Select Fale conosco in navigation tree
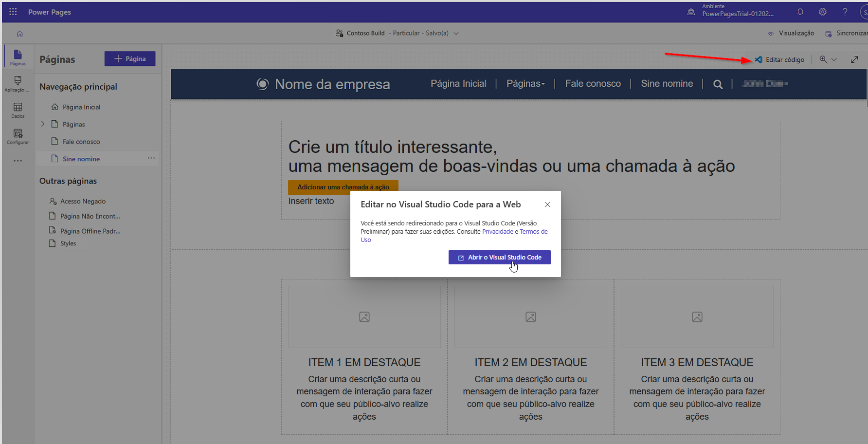 pyautogui.click(x=81, y=142)
